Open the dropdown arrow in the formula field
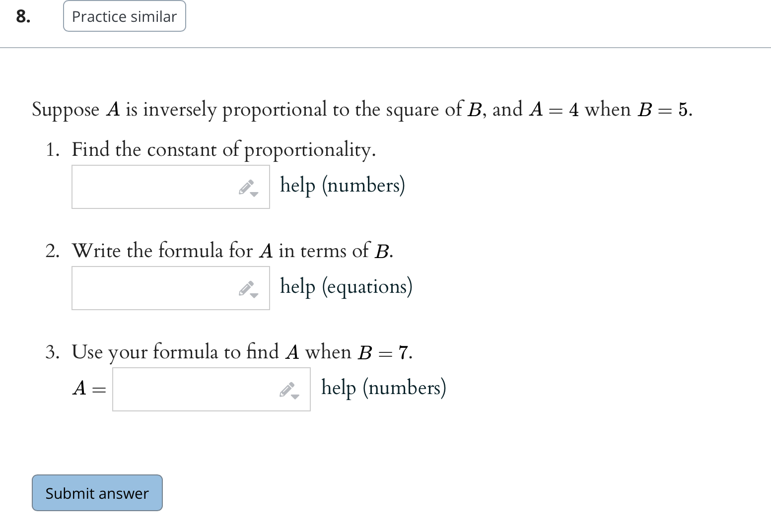The width and height of the screenshot is (771, 532). click(x=254, y=296)
